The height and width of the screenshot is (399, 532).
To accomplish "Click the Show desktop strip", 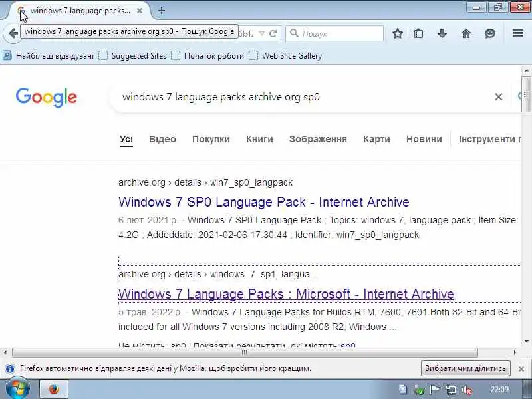I will click(x=527, y=389).
